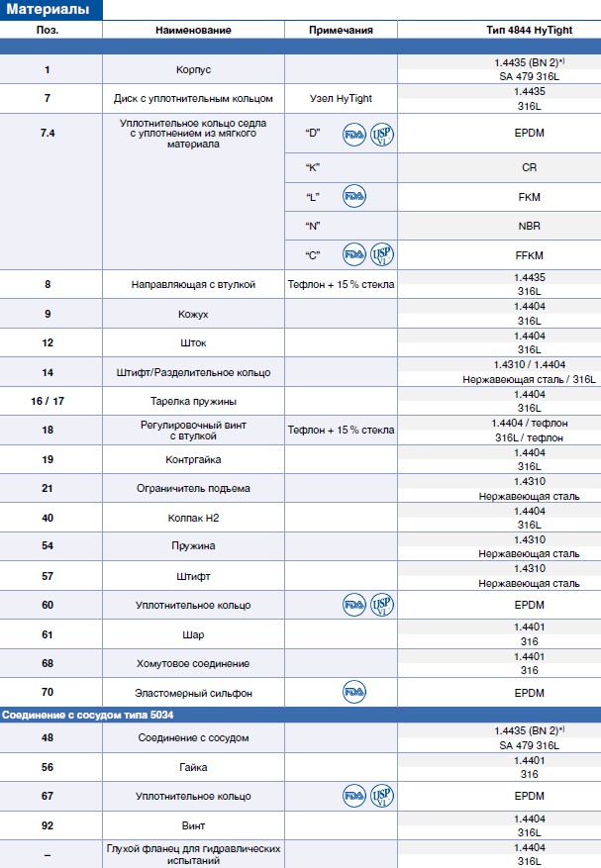The height and width of the screenshot is (868, 601).
Task: Click the Наименование column header
Action: coord(193,30)
